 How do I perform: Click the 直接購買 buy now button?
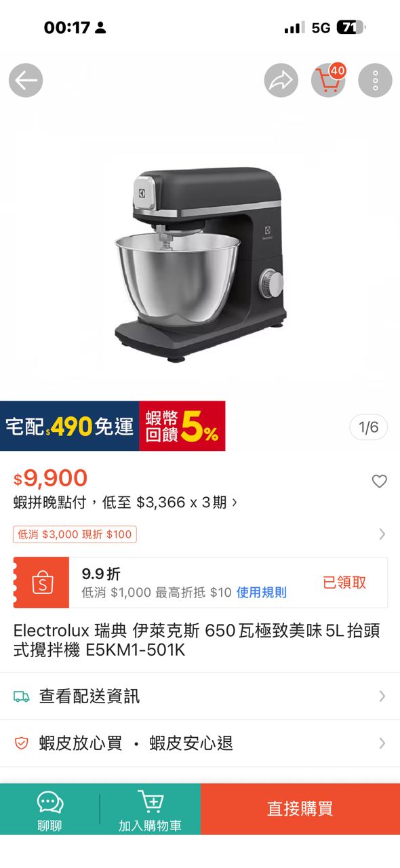300,809
